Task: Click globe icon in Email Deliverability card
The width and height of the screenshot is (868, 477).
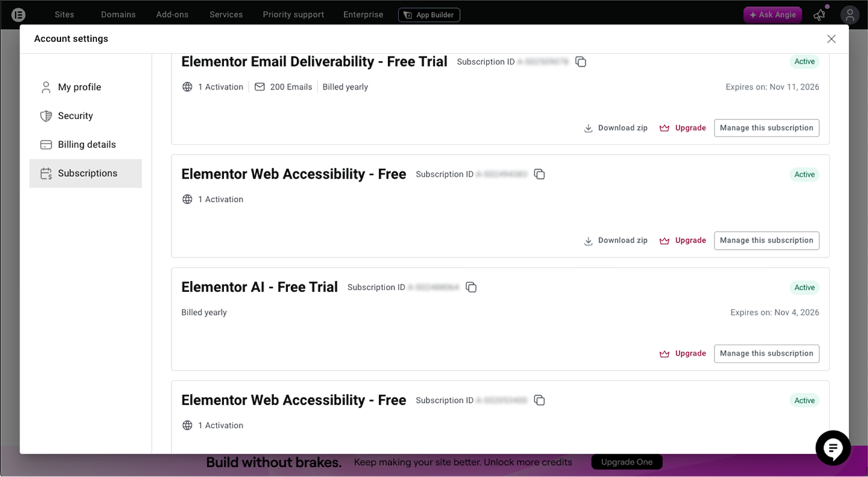Action: click(187, 87)
